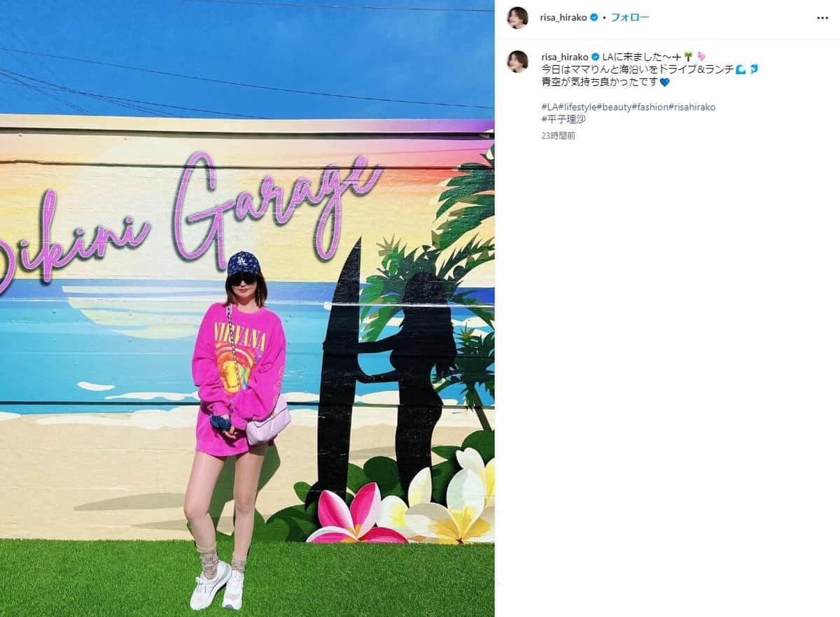Click the verified badge in the caption line
The height and width of the screenshot is (617, 840).
[x=594, y=56]
